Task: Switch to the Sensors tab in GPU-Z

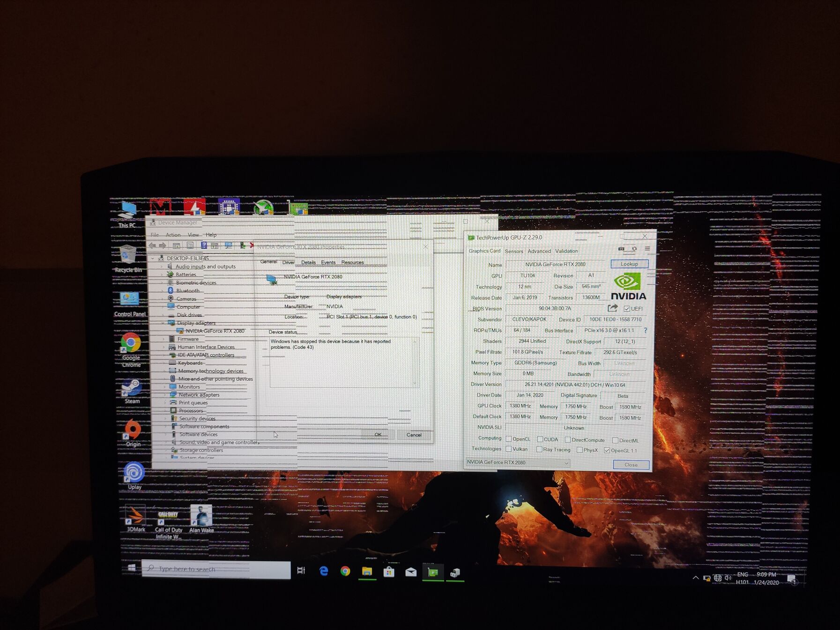Action: coord(514,251)
